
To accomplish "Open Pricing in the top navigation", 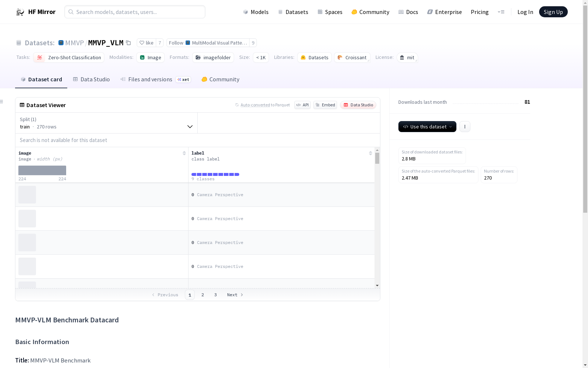I will [480, 12].
